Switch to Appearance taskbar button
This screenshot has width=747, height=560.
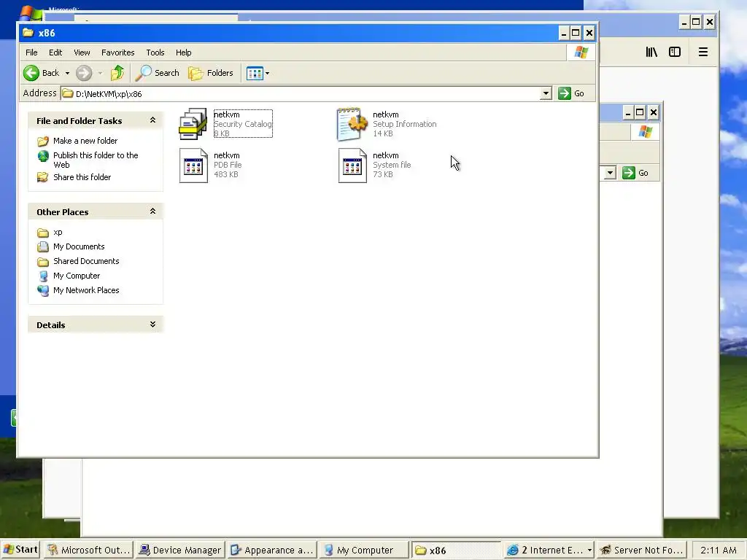[x=272, y=550]
